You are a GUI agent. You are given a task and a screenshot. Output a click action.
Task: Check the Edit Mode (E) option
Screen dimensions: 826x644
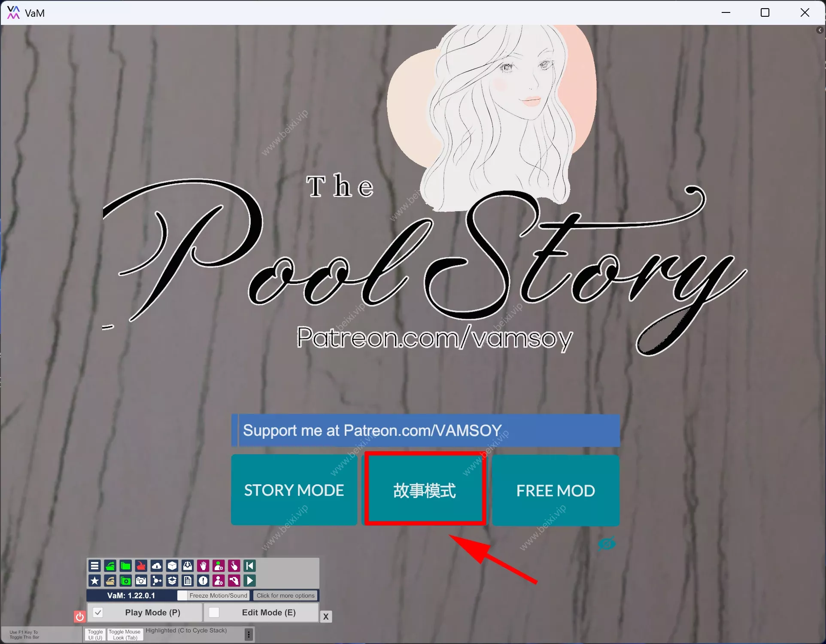(x=214, y=612)
